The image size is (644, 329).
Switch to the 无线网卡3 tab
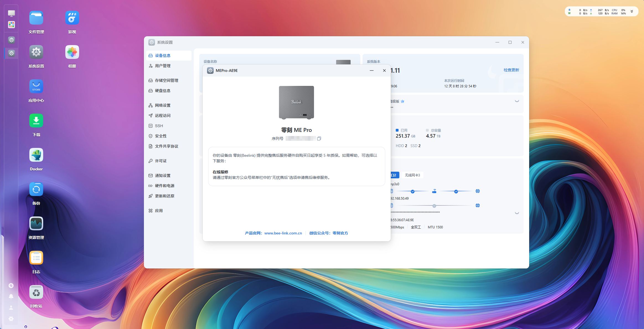(x=412, y=175)
